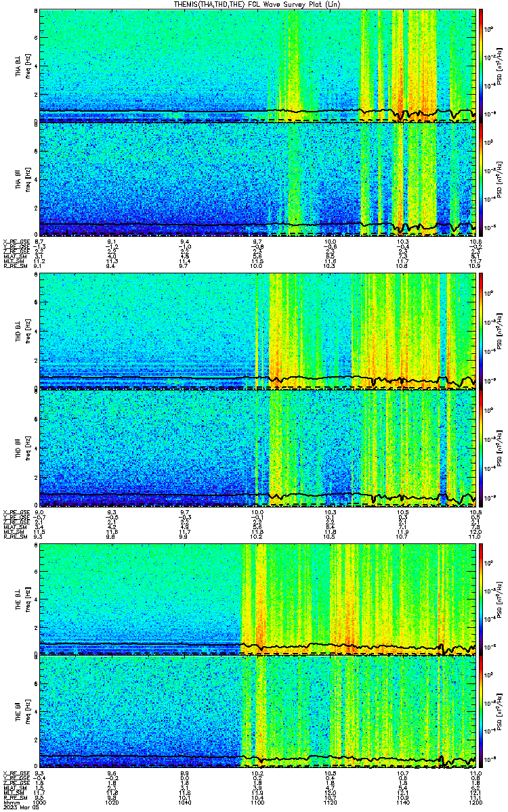The image size is (508, 812).
Task: Click the 1140 time tick label
Action: (402, 802)
